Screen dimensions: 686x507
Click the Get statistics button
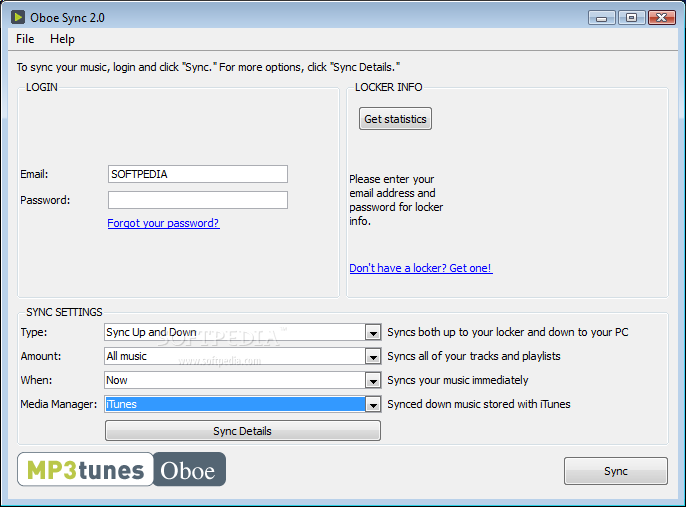(395, 119)
